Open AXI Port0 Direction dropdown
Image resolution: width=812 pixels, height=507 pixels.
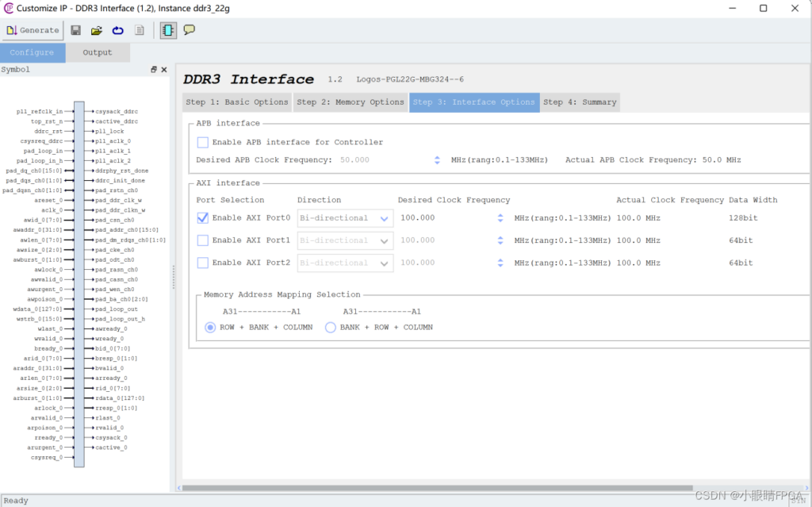point(385,218)
